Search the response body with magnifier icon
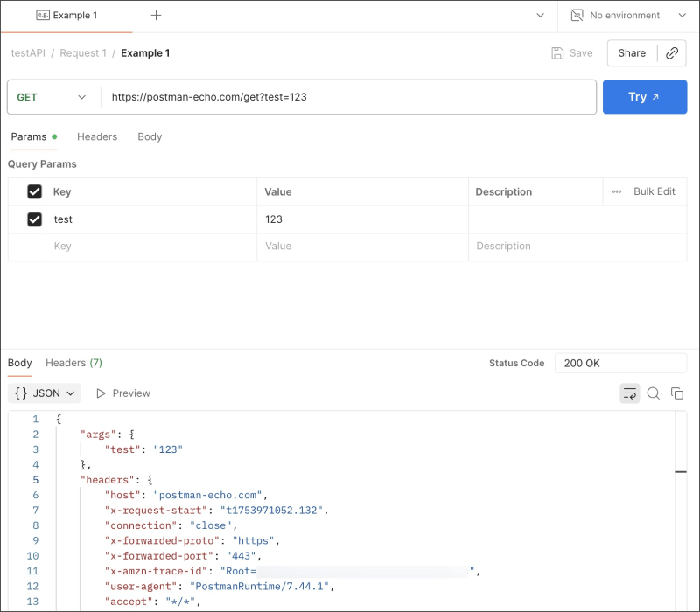700x612 pixels. (654, 393)
